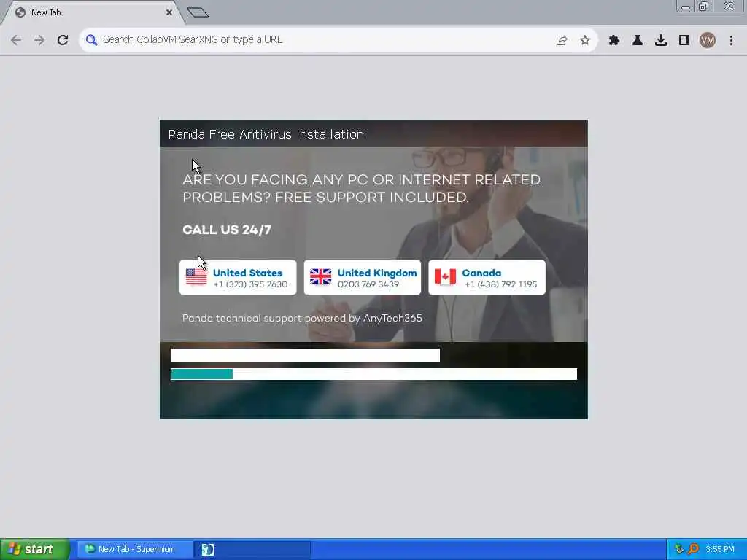Click the magnifier system tray icon
This screenshot has width=747, height=560.
(x=694, y=549)
